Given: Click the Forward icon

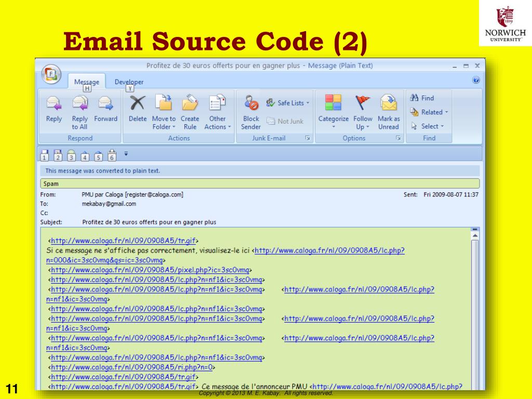Looking at the screenshot, I should tap(105, 103).
